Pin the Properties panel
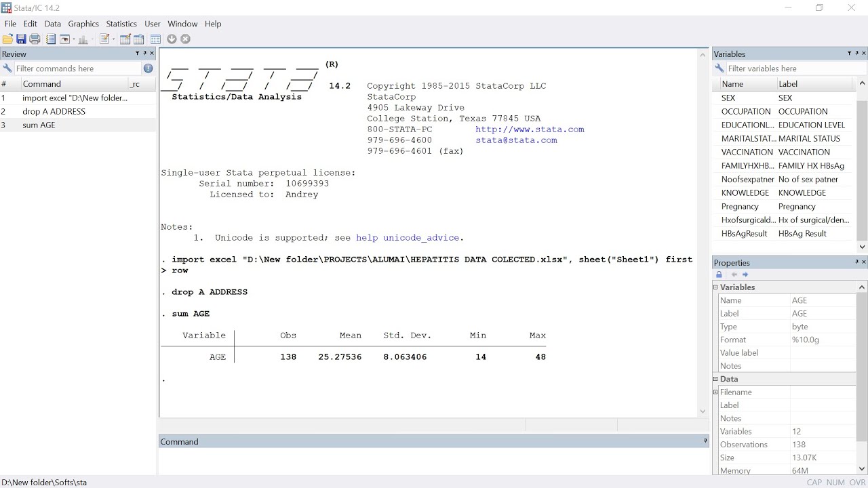 [856, 262]
